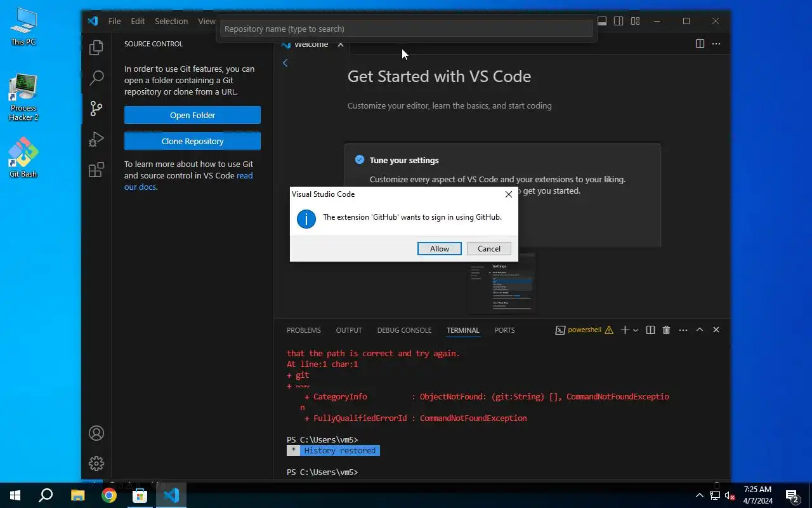This screenshot has width=812, height=508.
Task: Switch to the Ports tab
Action: (x=504, y=330)
